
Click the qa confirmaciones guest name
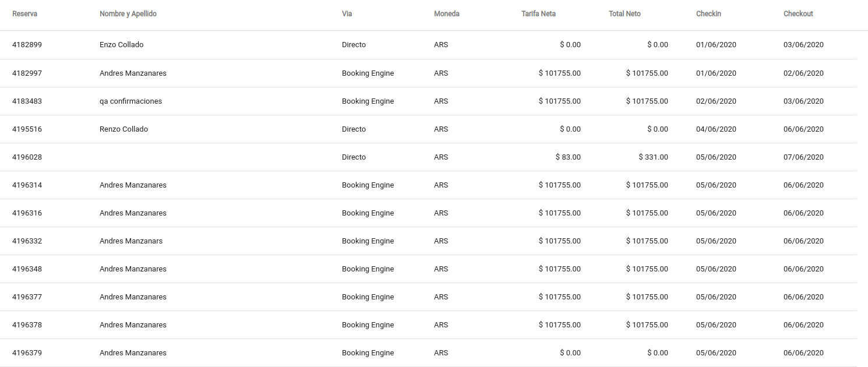130,101
